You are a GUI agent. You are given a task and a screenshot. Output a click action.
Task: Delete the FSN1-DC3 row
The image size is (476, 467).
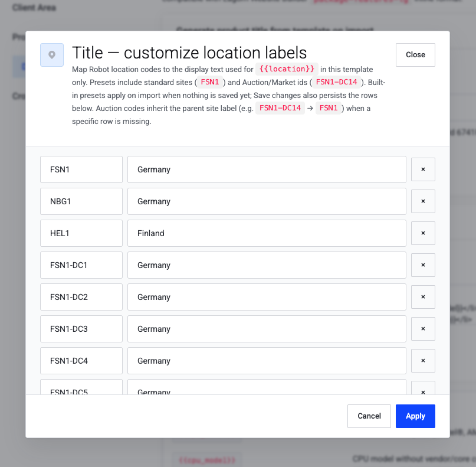423,329
